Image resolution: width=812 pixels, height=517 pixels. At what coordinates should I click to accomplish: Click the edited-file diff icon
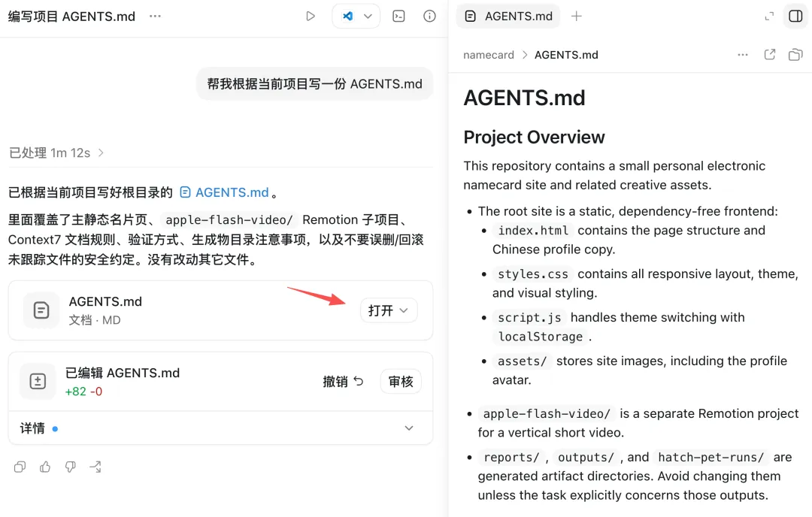(x=38, y=382)
